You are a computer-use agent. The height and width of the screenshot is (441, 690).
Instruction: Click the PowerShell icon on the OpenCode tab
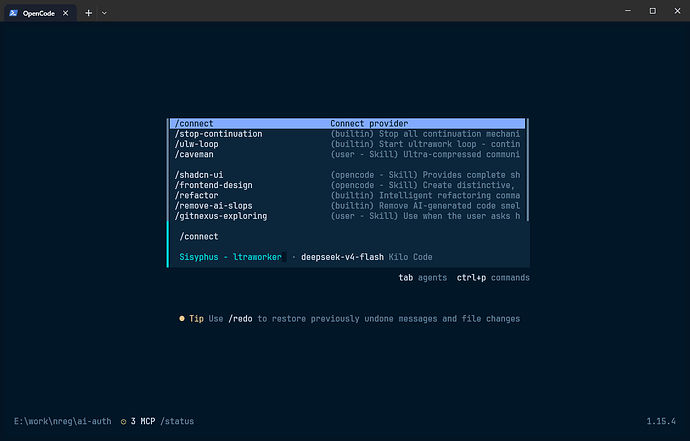pyautogui.click(x=13, y=13)
